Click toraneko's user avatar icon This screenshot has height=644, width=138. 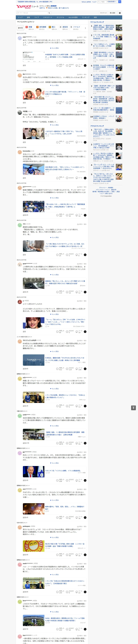(x=20, y=152)
